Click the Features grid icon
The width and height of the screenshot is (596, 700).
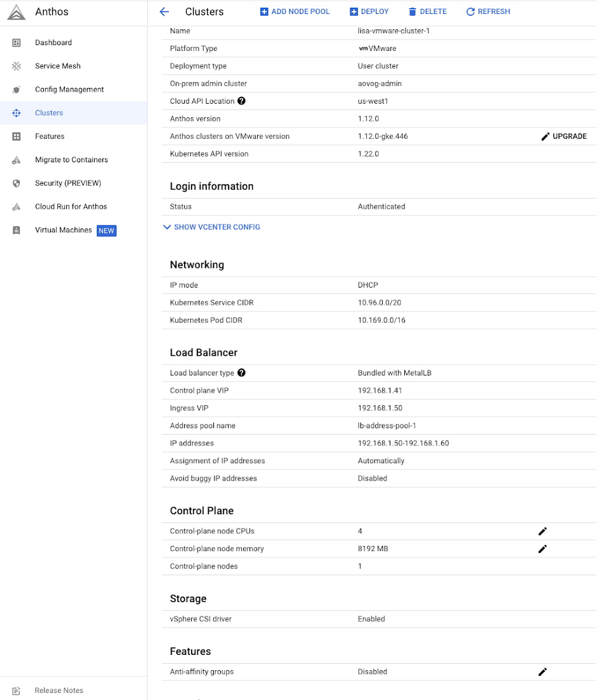(17, 137)
